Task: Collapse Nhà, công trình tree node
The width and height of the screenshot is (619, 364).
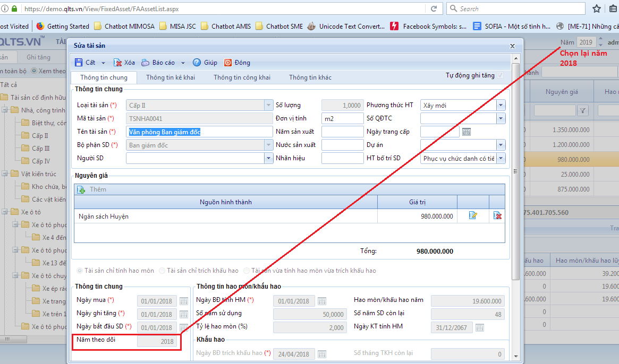Action: coord(5,110)
